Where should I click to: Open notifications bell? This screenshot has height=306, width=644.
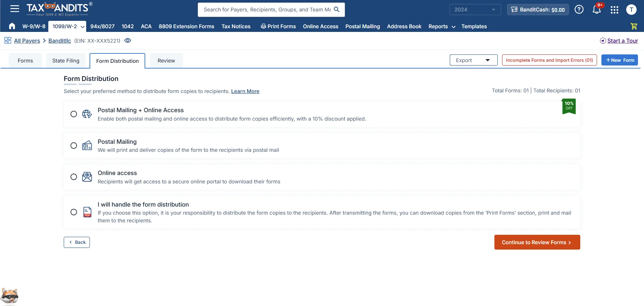click(x=597, y=9)
